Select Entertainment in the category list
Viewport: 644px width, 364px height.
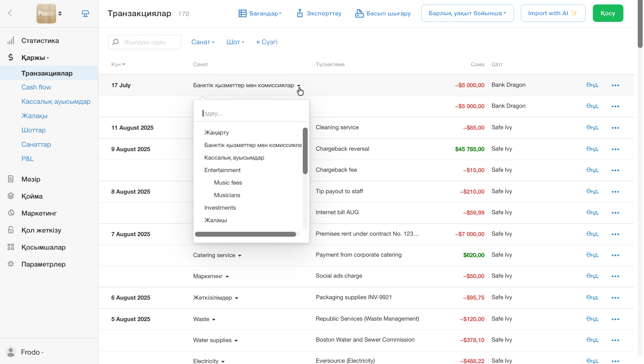(222, 170)
